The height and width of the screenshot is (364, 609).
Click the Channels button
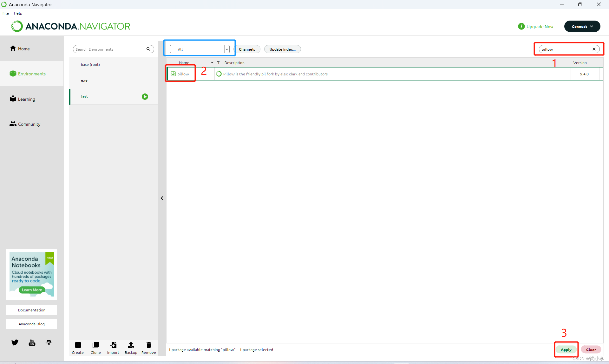[x=247, y=49]
